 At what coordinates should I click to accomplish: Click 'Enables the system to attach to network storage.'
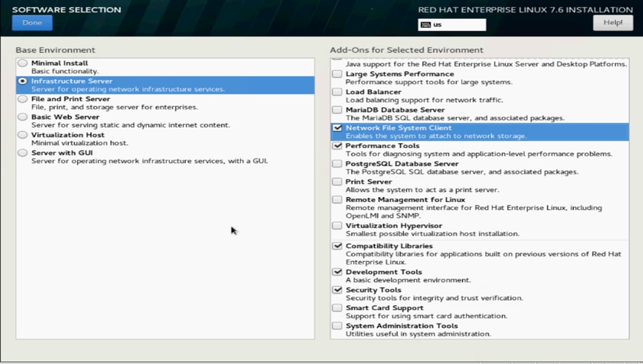(436, 136)
